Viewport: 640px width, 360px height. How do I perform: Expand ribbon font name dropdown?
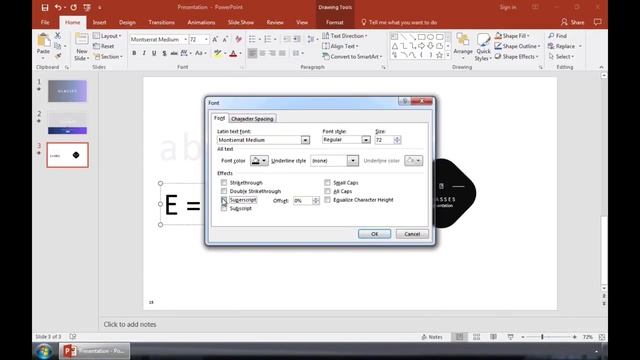tap(185, 39)
